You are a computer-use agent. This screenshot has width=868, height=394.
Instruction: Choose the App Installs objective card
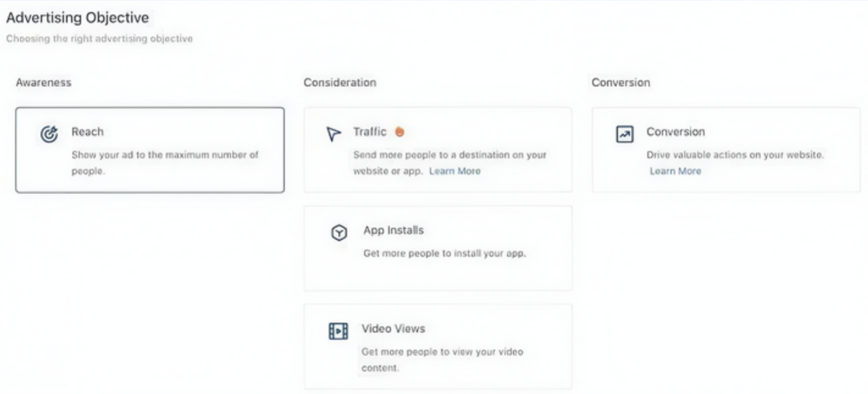tap(438, 248)
